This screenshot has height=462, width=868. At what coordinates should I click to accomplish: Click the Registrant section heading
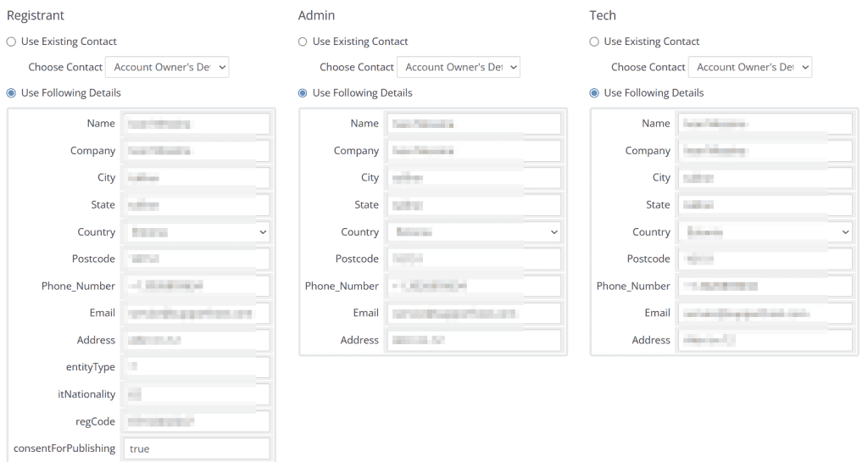[36, 15]
